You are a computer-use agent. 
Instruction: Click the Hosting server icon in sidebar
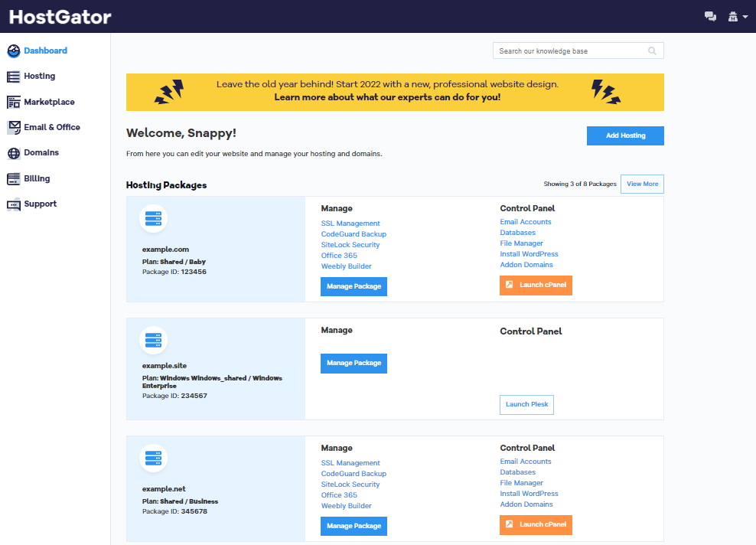[x=14, y=77]
